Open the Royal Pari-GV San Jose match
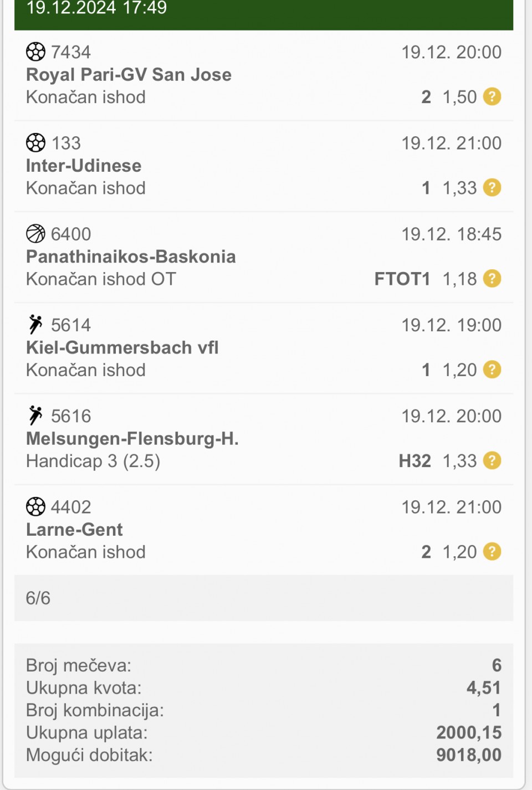532x790 pixels. pos(129,74)
